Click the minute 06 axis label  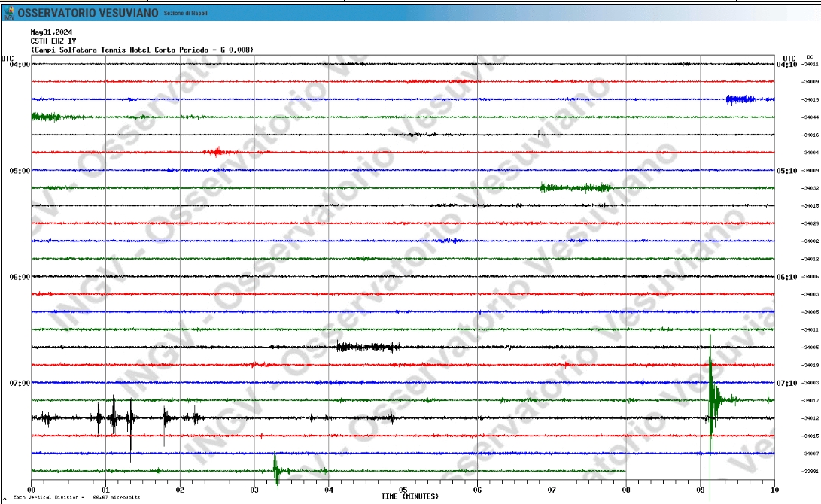(x=478, y=490)
